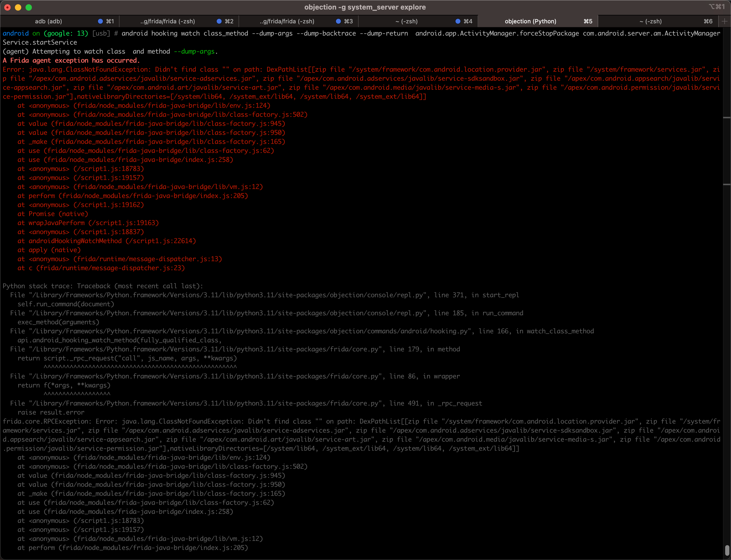The image size is (731, 560).
Task: Click '[usb]' in the prompt
Action: pyautogui.click(x=101, y=33)
